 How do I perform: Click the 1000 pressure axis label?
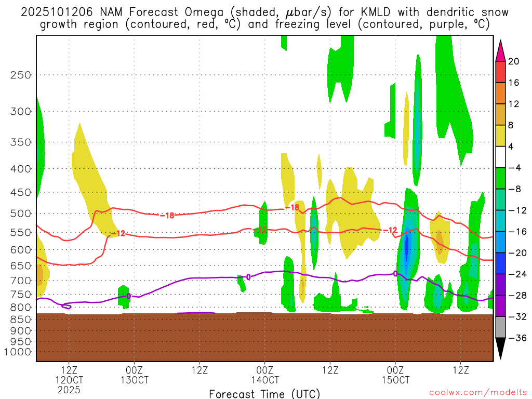pyautogui.click(x=18, y=352)
